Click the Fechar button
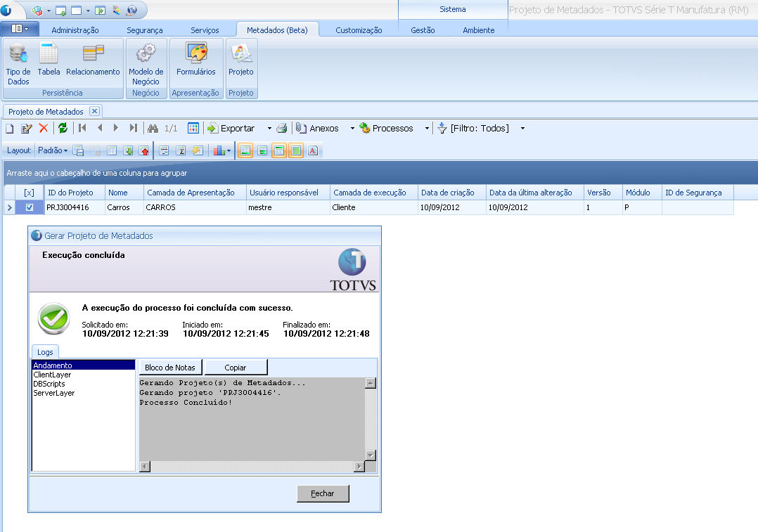Screen dimensions: 758x532 (x=323, y=493)
